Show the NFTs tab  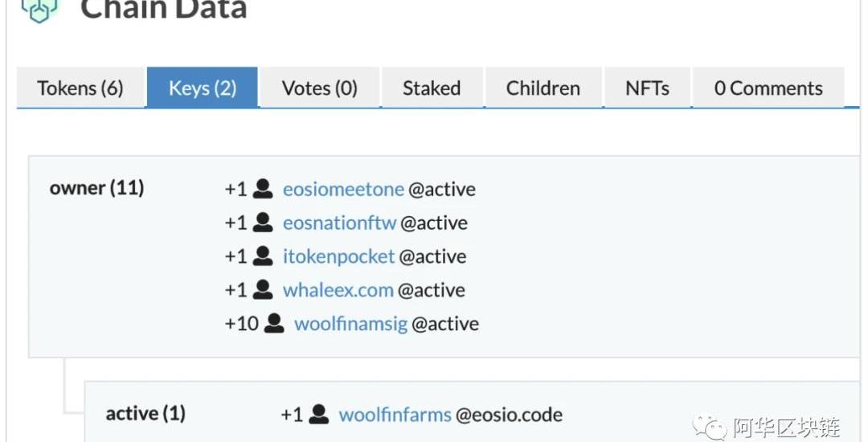pos(647,88)
